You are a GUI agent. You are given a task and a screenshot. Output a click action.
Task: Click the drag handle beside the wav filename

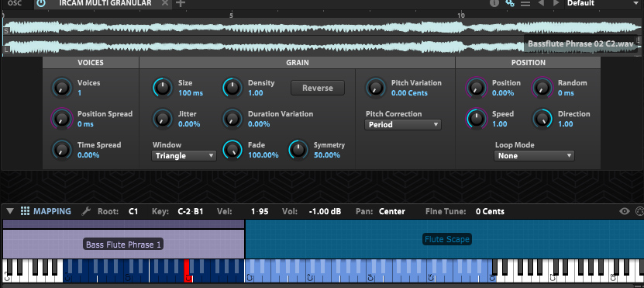639,40
